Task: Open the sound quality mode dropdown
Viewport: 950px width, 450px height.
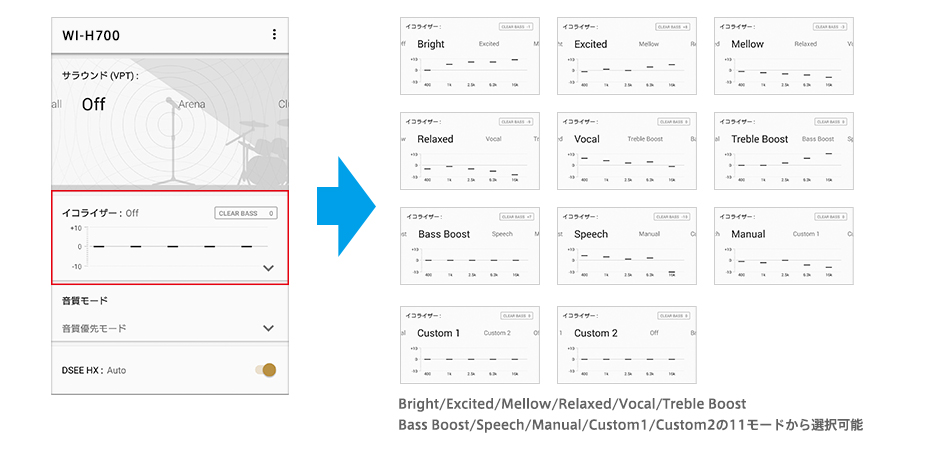Action: (268, 328)
